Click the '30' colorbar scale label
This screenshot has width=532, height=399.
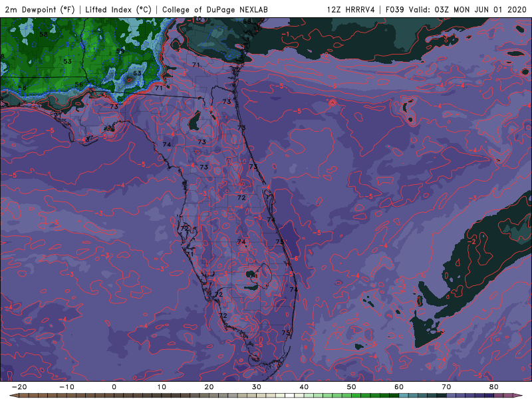click(x=257, y=387)
